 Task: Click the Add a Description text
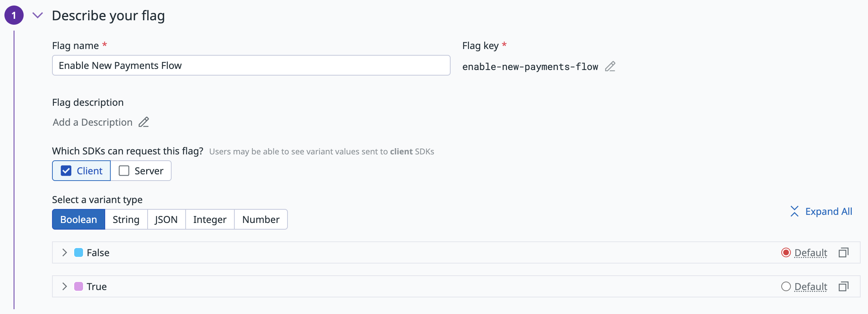tap(93, 122)
